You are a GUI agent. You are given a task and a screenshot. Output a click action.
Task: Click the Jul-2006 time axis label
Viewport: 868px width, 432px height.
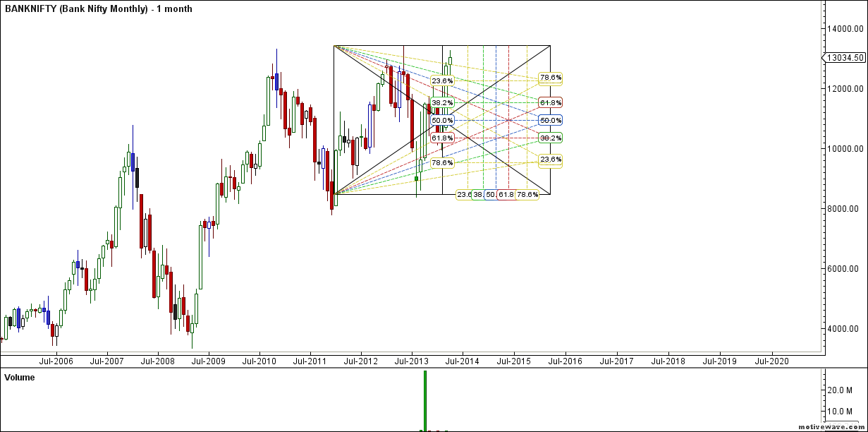point(55,361)
